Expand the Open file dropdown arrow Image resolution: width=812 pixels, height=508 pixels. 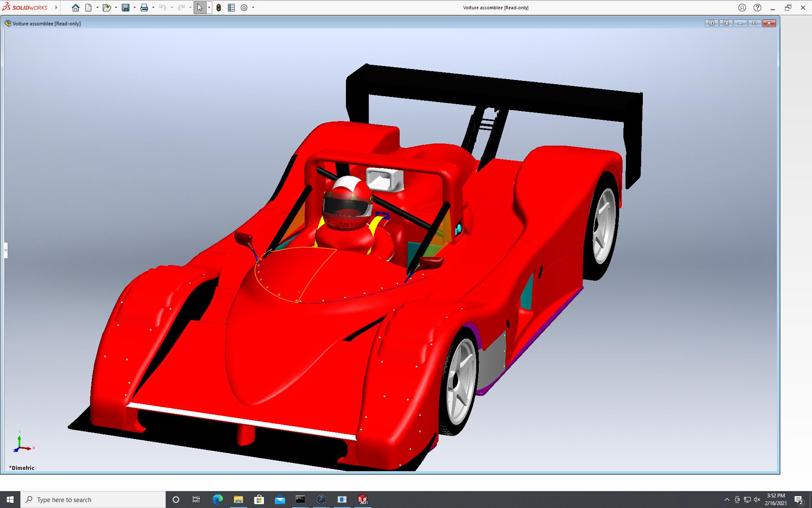tap(116, 8)
